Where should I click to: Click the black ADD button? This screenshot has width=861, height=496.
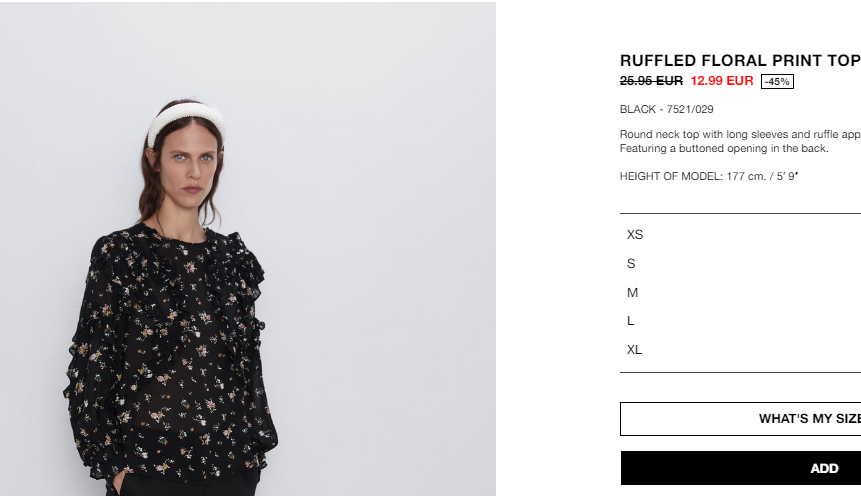(x=741, y=468)
